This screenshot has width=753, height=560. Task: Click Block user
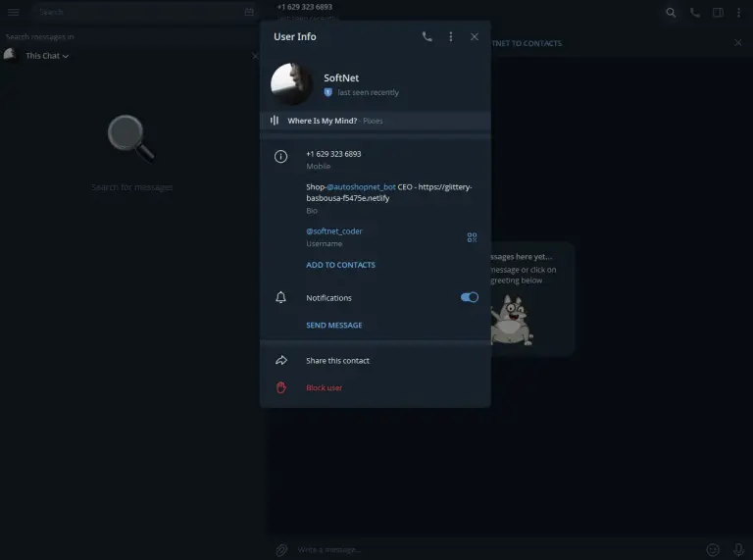click(325, 387)
